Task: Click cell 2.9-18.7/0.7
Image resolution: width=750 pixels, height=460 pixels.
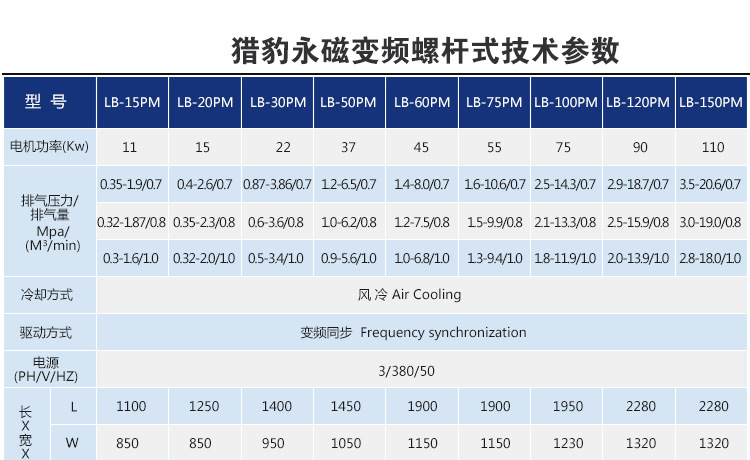Action: (638, 184)
